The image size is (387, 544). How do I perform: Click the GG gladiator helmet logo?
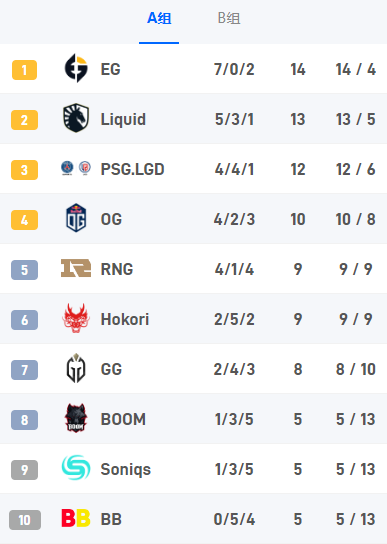tap(76, 368)
